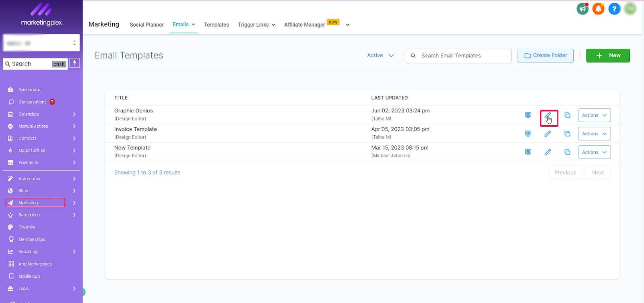
Task: Edit the Graphic Genius template
Action: (548, 116)
